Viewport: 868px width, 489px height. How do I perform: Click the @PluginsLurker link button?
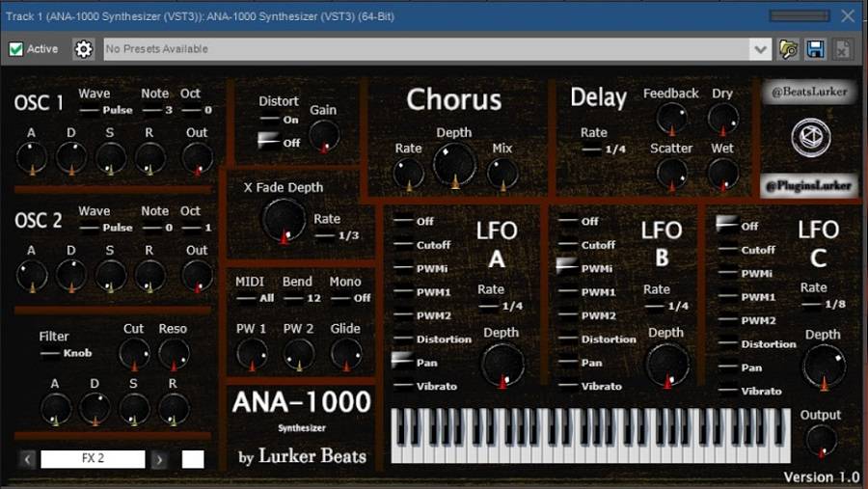click(809, 184)
